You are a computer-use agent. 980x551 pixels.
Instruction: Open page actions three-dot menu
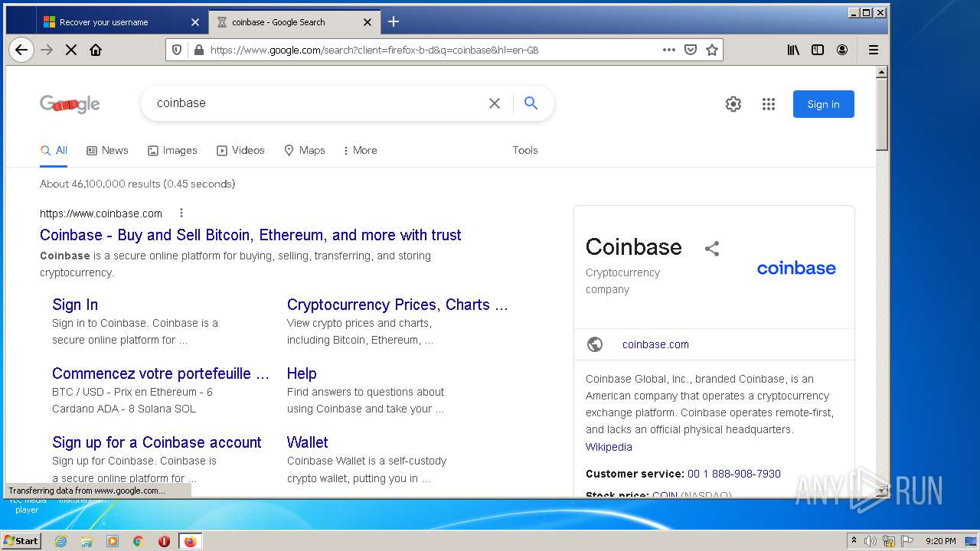(669, 50)
